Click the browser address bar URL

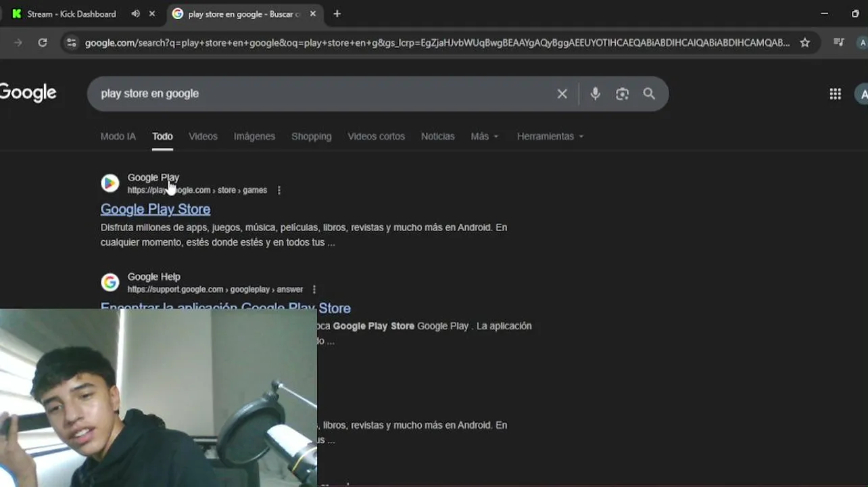tap(437, 43)
